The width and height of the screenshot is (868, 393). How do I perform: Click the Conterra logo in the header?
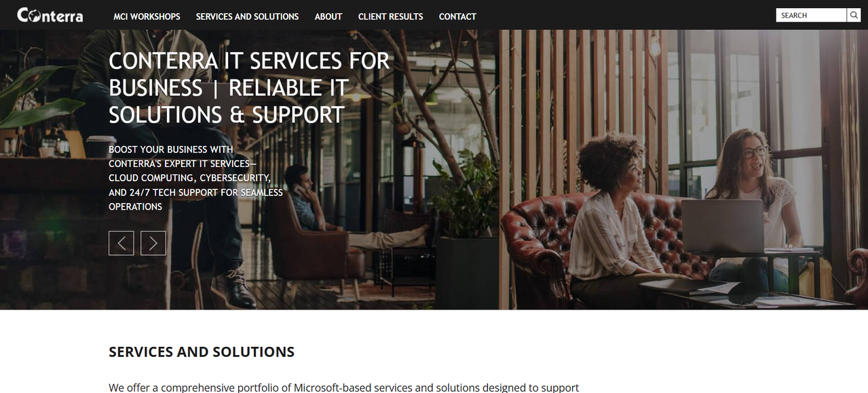pos(50,15)
